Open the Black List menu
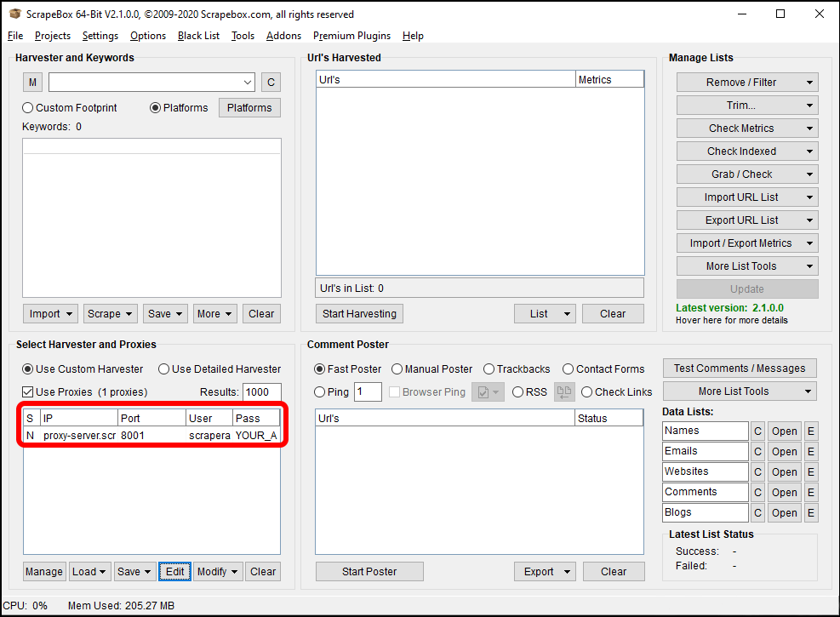The height and width of the screenshot is (617, 840). (x=198, y=36)
